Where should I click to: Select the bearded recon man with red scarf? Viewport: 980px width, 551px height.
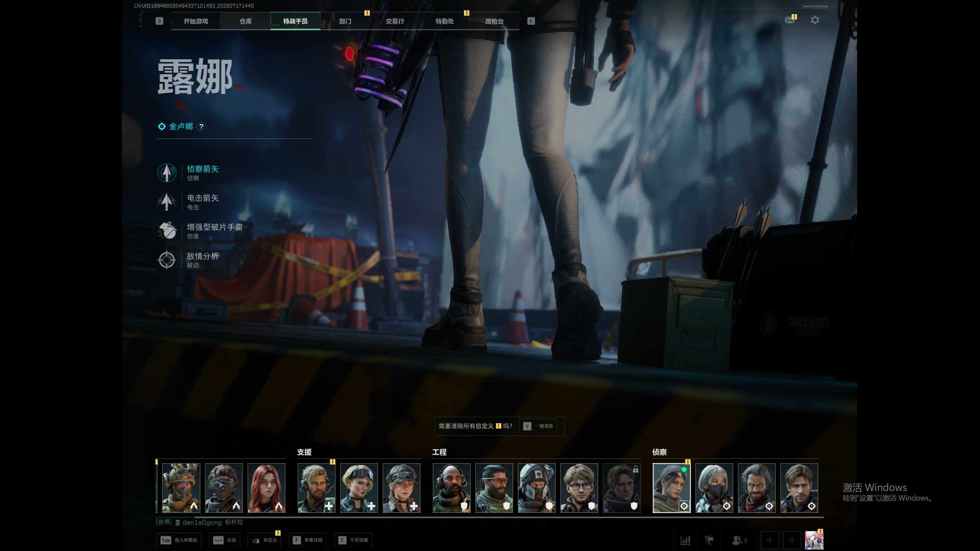click(756, 488)
